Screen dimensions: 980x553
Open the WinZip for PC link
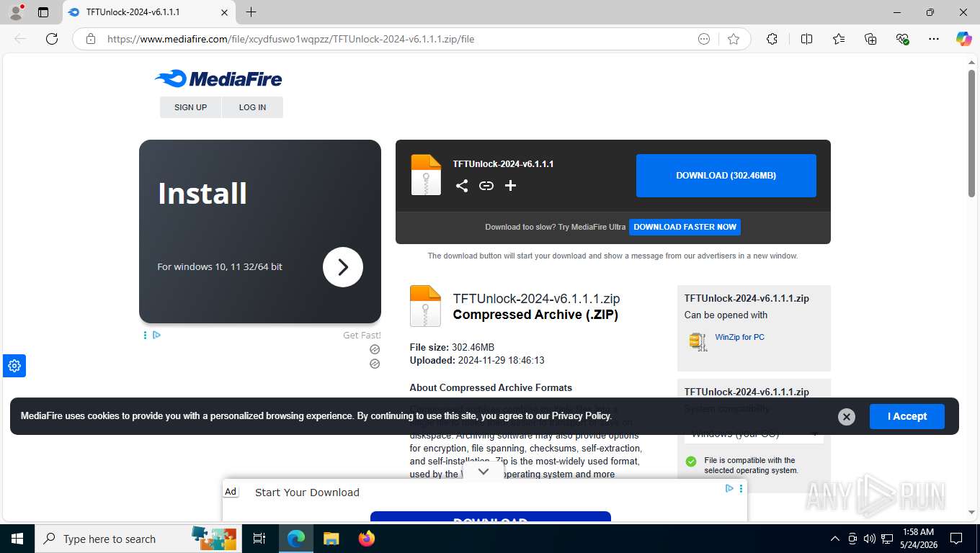coord(739,337)
